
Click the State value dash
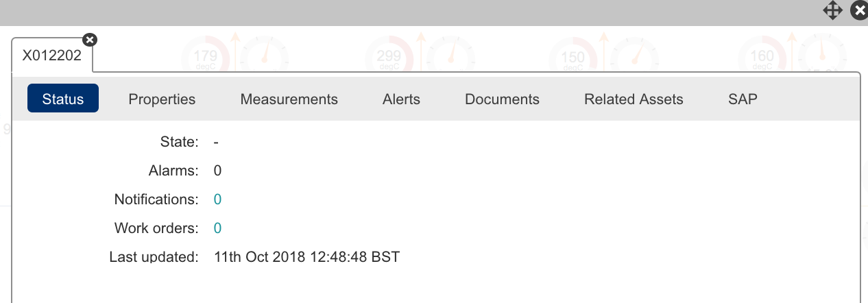[x=217, y=142]
